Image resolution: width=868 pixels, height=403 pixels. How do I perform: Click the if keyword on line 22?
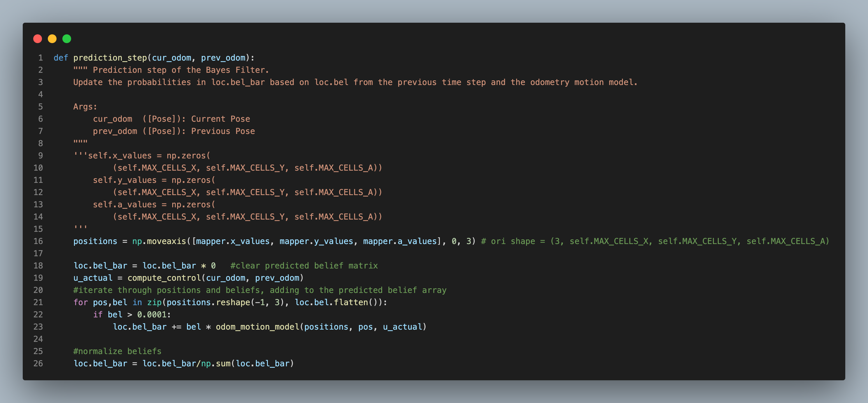coord(98,315)
